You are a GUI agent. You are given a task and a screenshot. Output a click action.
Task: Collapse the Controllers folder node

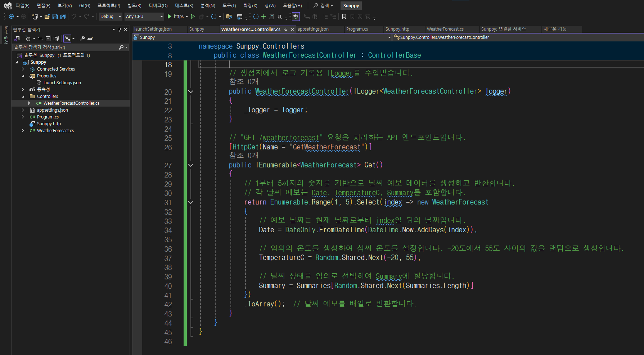(23, 96)
